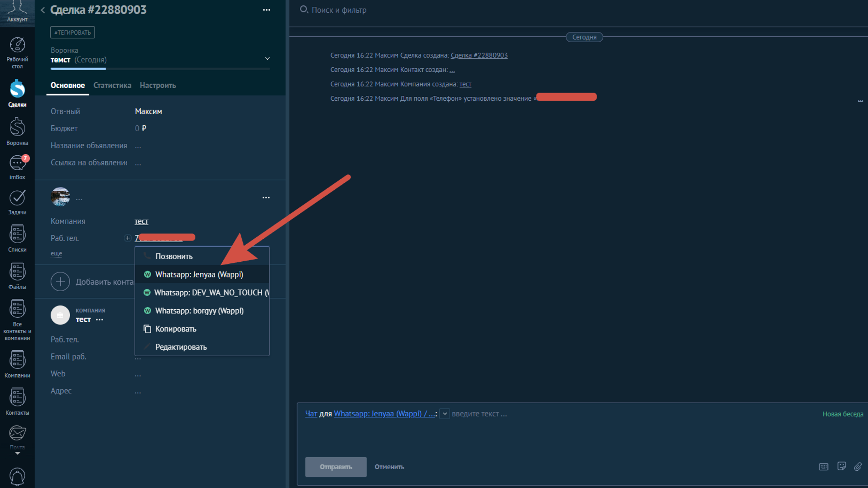This screenshot has width=868, height=488.
Task: Click the attach file paperclip icon
Action: (858, 466)
